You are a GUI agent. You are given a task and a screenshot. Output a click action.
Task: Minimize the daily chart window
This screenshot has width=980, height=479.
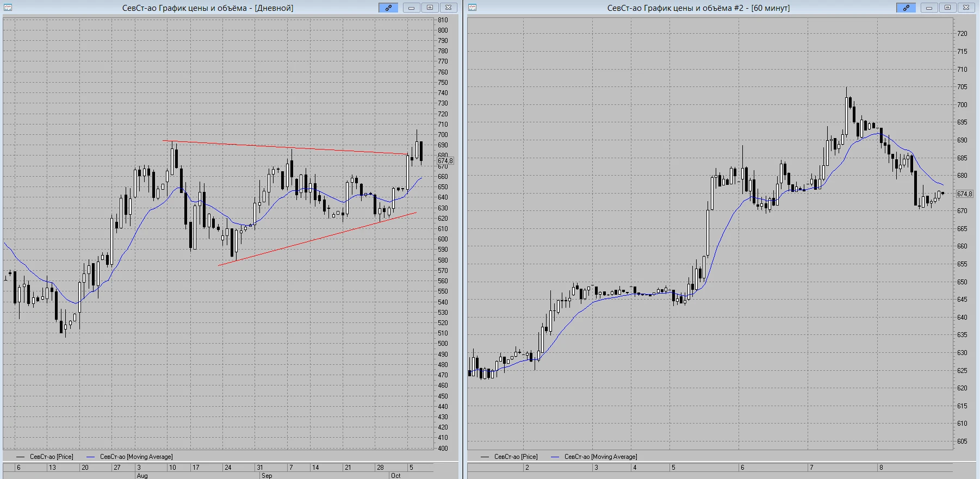click(412, 8)
